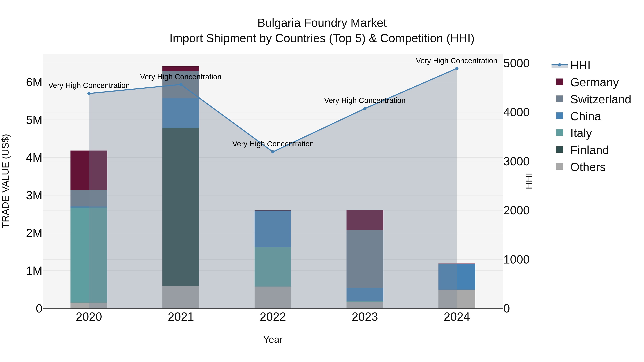Click the China blue legend swatch
644x362 pixels.
click(560, 116)
